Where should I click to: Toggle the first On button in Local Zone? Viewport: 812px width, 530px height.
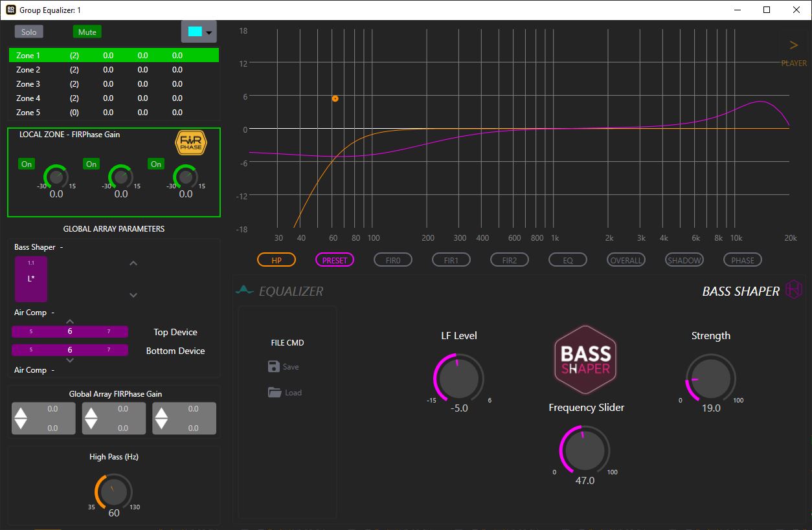[x=27, y=164]
